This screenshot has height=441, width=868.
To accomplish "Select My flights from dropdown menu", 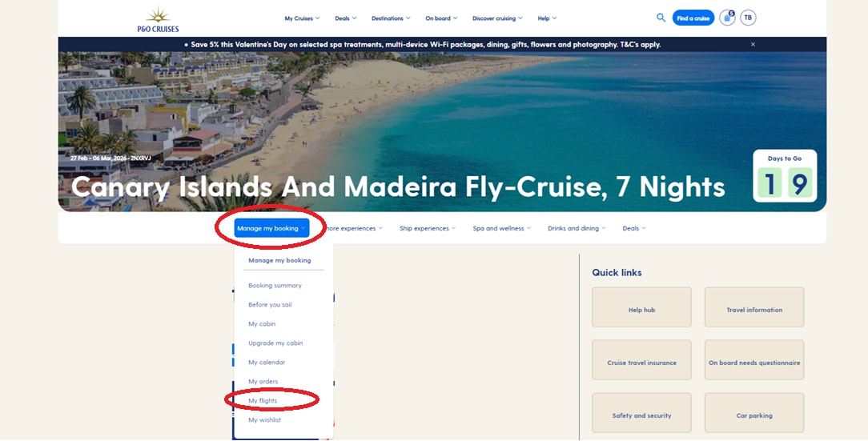I will pyautogui.click(x=263, y=401).
